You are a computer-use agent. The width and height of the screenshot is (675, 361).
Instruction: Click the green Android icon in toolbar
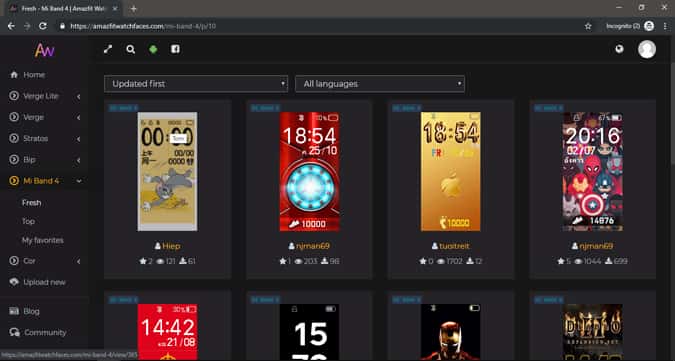[x=153, y=49]
